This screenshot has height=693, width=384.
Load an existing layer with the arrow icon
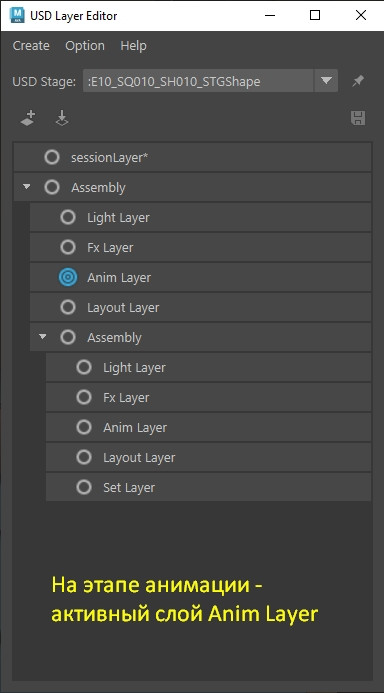(x=62, y=118)
